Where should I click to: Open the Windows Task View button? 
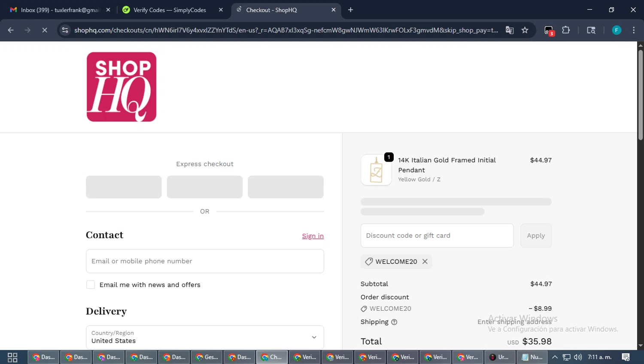coord(12,357)
